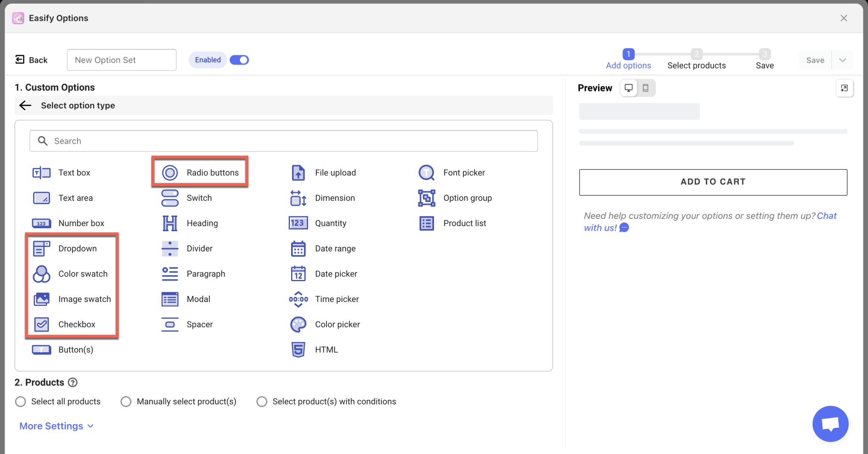Screen dimensions: 868x454
Task: Go to Select products step
Action: pos(697,59)
